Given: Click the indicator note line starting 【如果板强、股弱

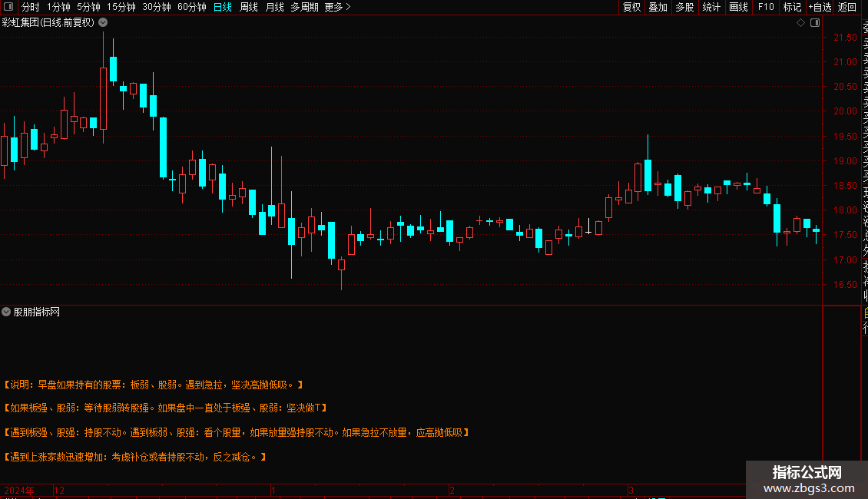Looking at the screenshot, I should 165,408.
